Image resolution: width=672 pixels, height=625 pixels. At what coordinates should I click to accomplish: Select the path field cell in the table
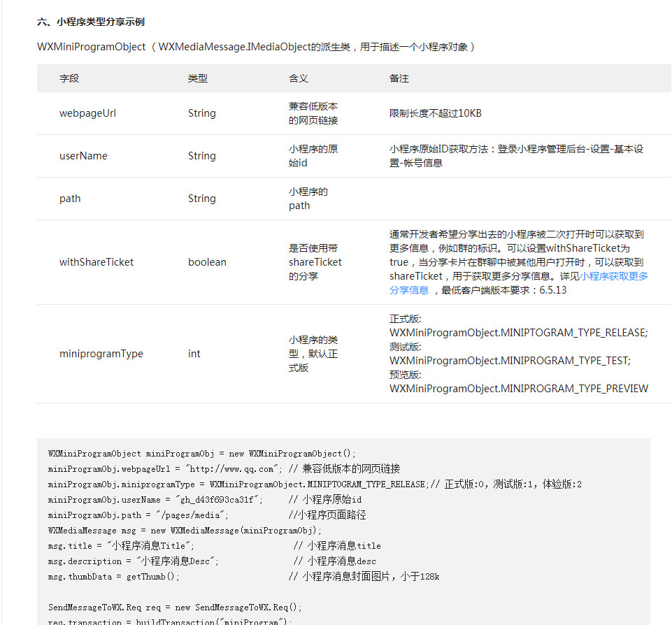pos(70,199)
